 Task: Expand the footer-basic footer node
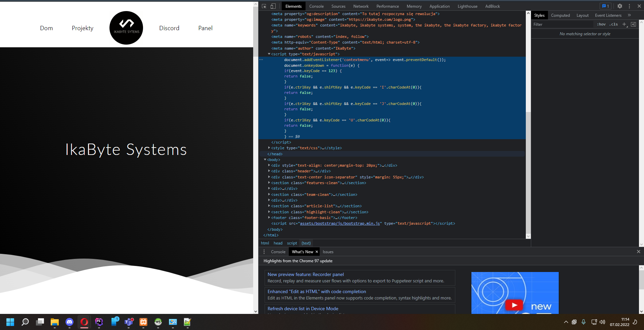tap(269, 218)
